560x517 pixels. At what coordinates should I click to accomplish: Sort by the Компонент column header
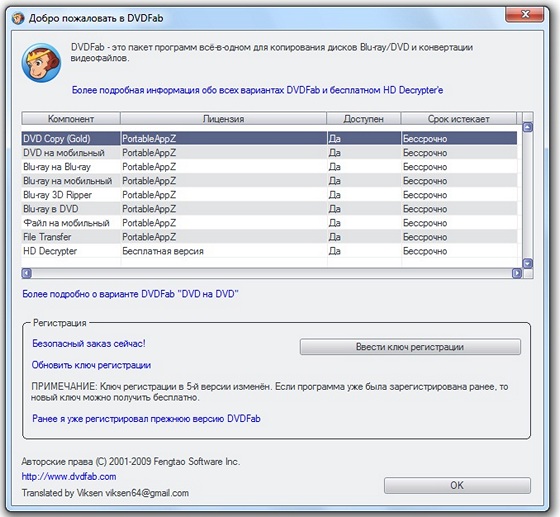pyautogui.click(x=71, y=119)
